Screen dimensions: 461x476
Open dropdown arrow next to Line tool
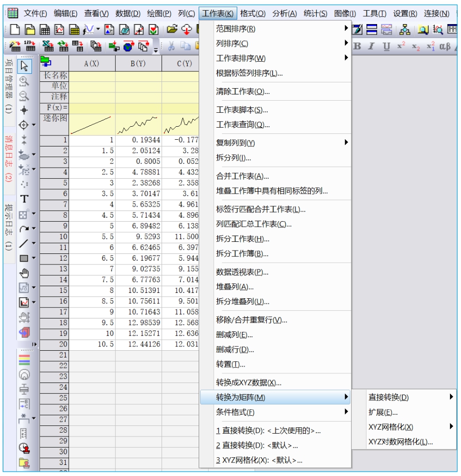(x=34, y=244)
